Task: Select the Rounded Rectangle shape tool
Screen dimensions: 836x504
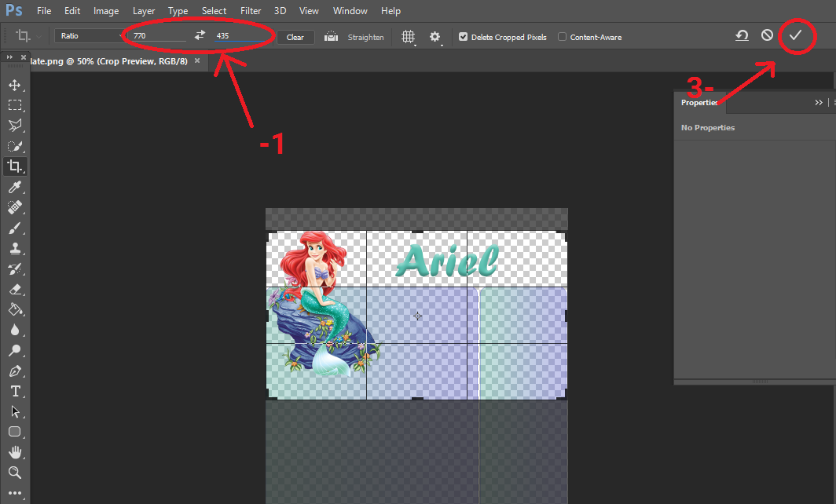Action: point(14,432)
